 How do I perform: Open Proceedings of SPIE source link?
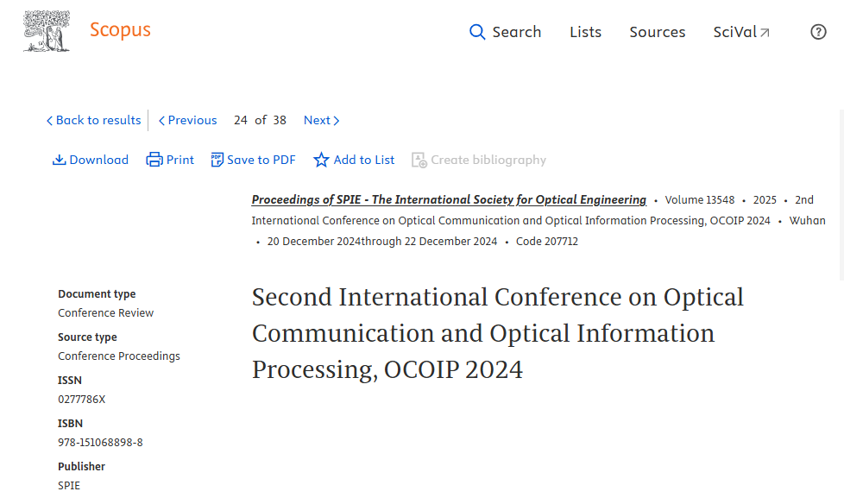click(x=449, y=199)
